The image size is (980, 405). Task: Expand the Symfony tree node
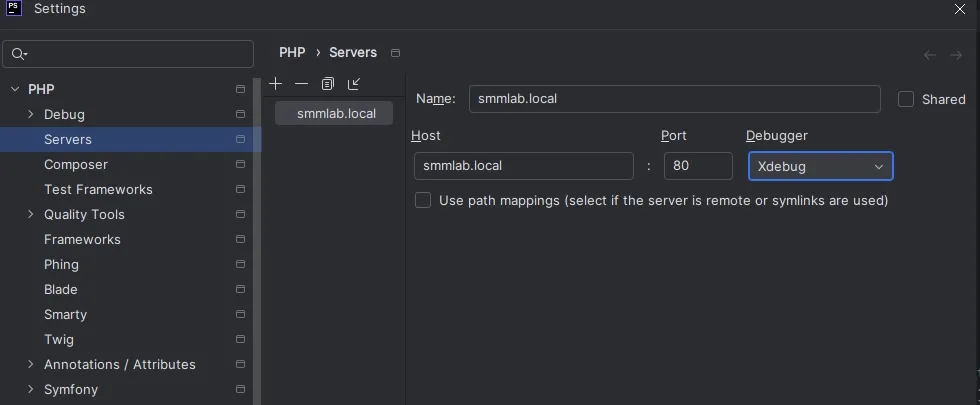[31, 389]
